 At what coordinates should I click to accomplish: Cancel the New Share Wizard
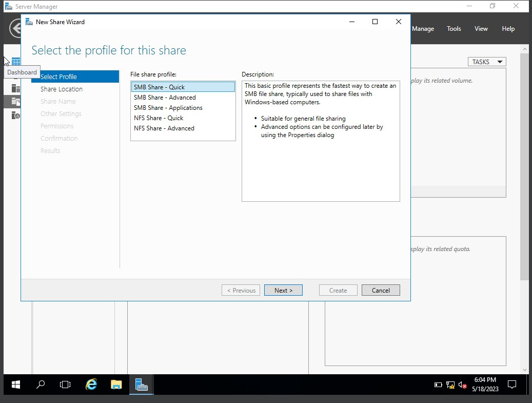click(x=381, y=290)
